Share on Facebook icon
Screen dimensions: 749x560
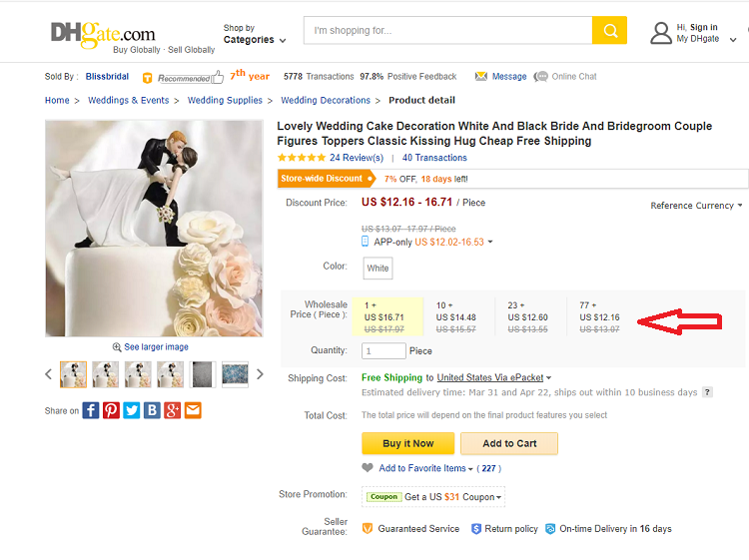tap(91, 410)
